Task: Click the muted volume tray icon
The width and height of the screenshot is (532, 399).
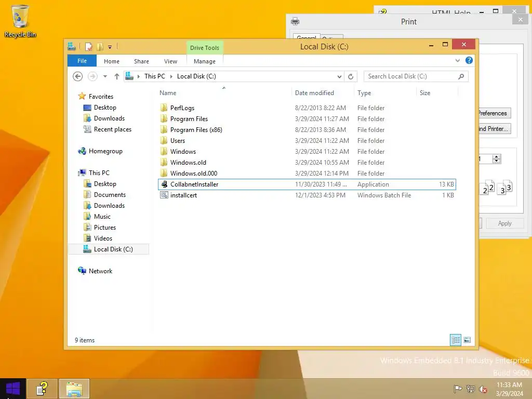Action: tap(483, 389)
